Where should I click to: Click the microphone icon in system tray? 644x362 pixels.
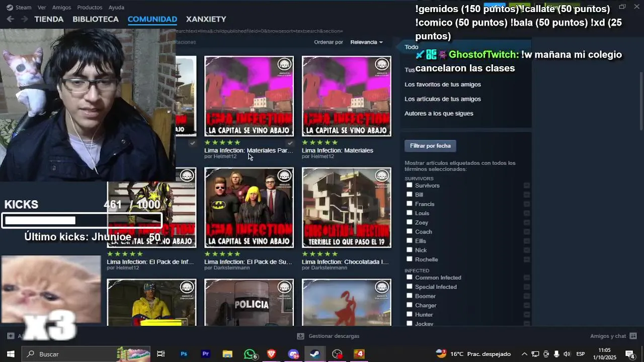[x=556, y=354]
